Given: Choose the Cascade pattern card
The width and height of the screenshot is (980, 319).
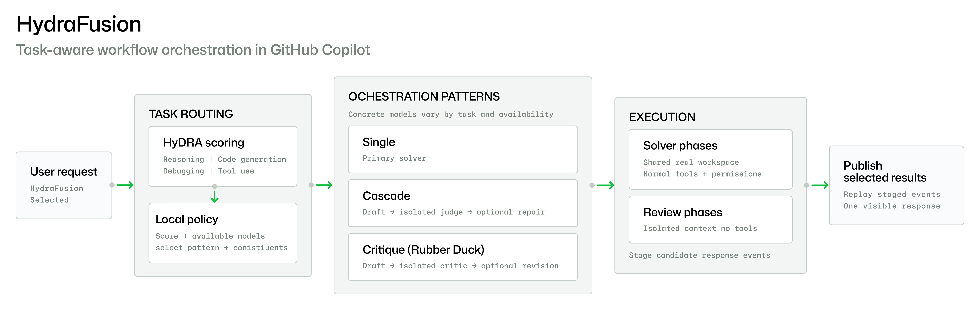Looking at the screenshot, I should click(463, 203).
